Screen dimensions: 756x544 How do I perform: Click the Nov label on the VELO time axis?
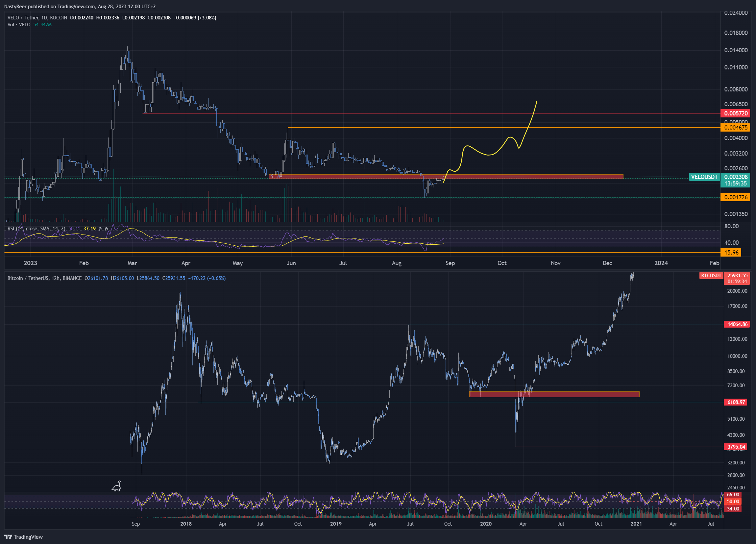(x=555, y=263)
